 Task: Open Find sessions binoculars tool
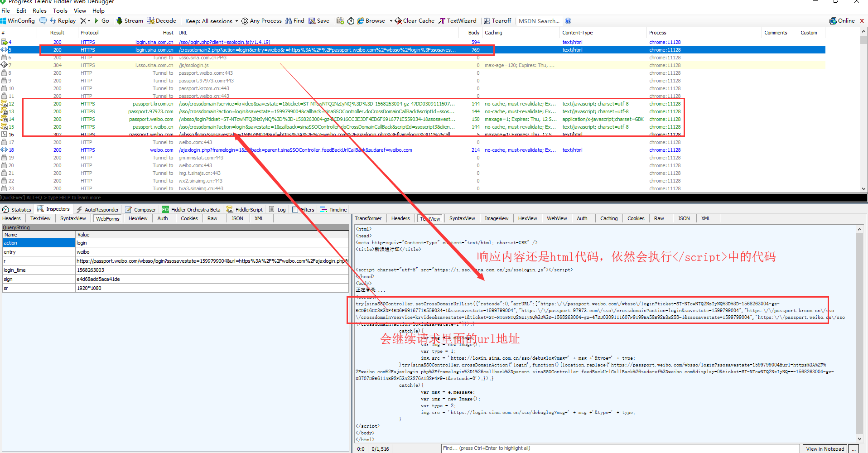click(294, 21)
